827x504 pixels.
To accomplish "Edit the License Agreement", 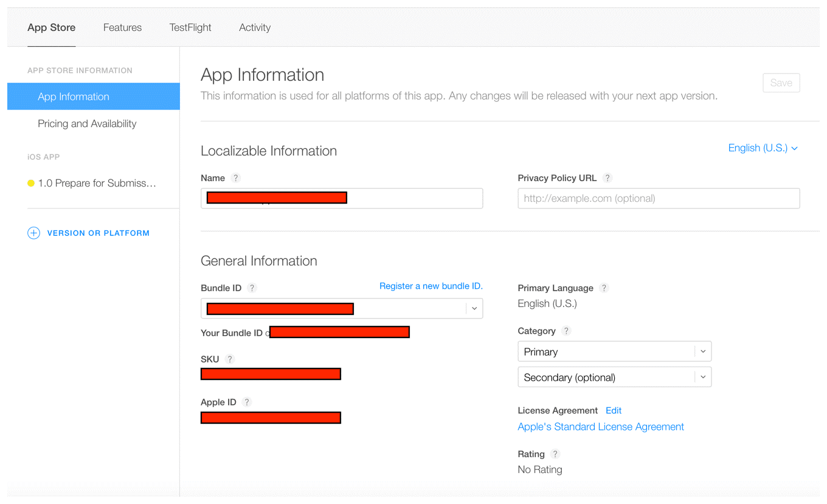I will point(614,410).
